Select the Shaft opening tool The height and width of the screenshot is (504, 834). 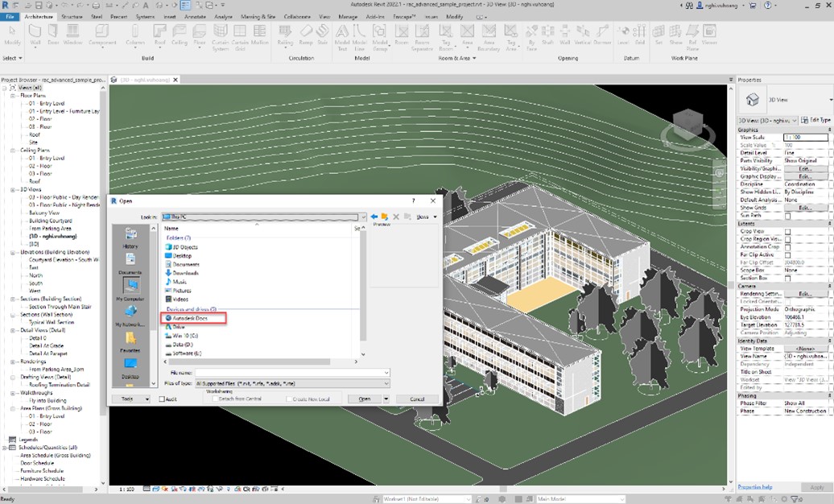click(x=548, y=35)
